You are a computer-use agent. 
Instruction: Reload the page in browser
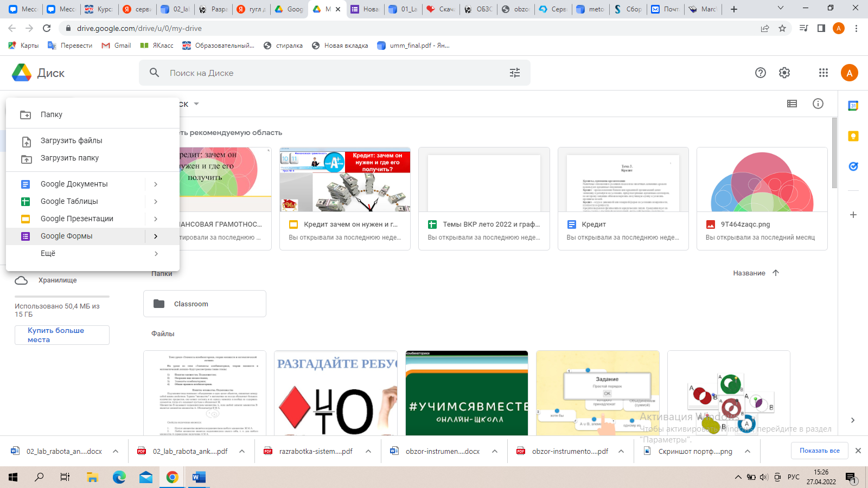click(x=47, y=28)
